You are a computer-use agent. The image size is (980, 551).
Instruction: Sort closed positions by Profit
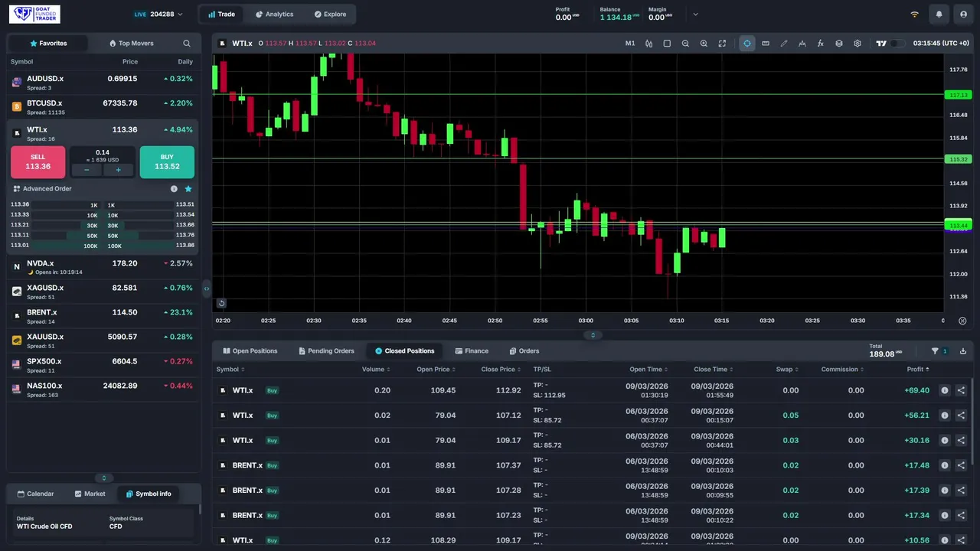coord(918,370)
